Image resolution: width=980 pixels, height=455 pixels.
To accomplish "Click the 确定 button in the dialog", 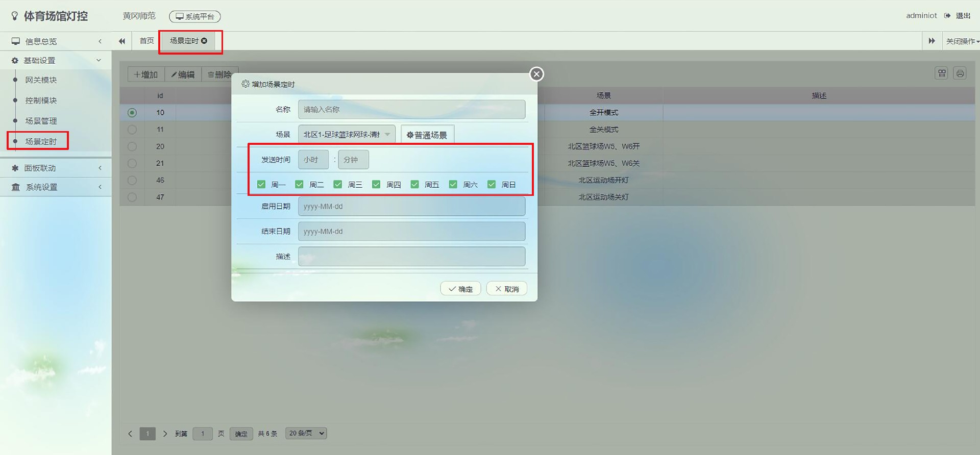I will coord(460,289).
